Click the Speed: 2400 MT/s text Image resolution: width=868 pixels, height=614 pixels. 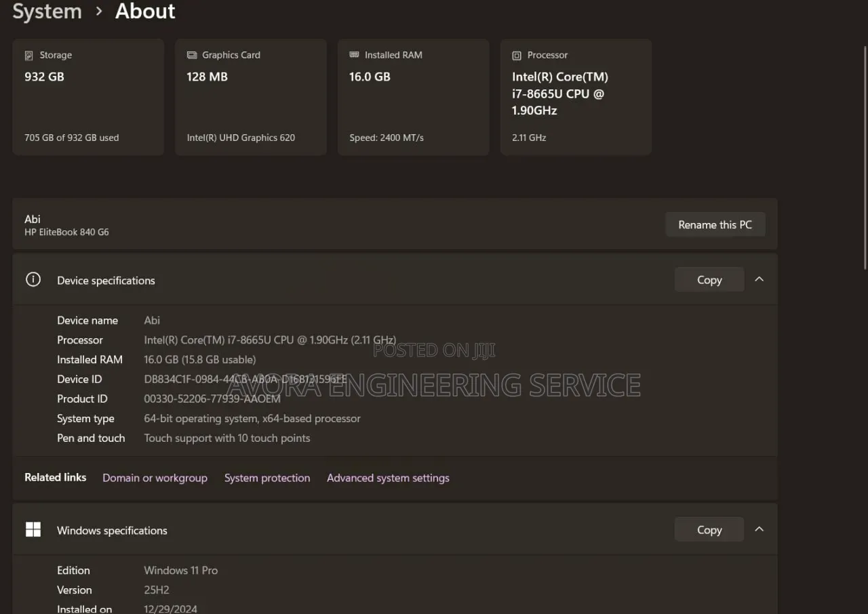(x=387, y=138)
